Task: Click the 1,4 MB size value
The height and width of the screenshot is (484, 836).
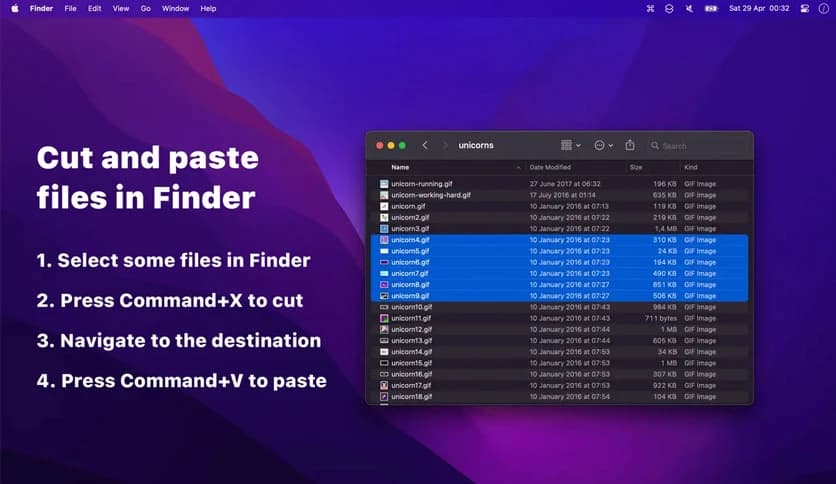Action: pyautogui.click(x=665, y=229)
